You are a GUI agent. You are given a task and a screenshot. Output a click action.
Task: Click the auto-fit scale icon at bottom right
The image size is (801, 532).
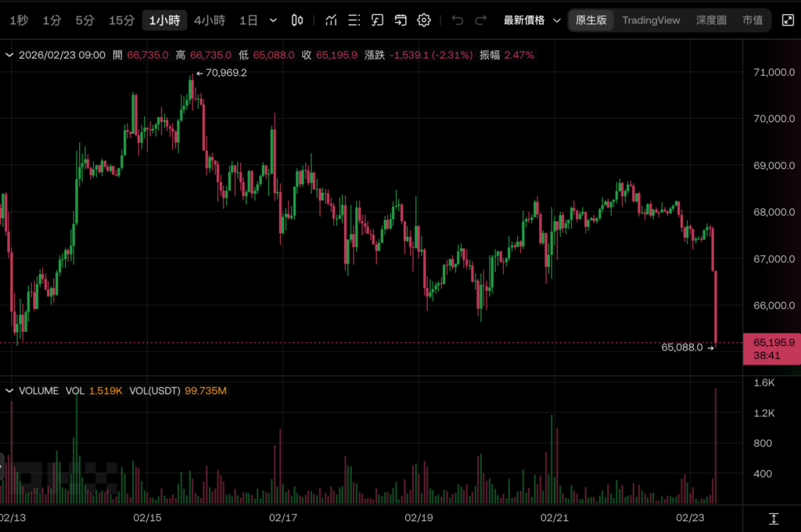773,519
